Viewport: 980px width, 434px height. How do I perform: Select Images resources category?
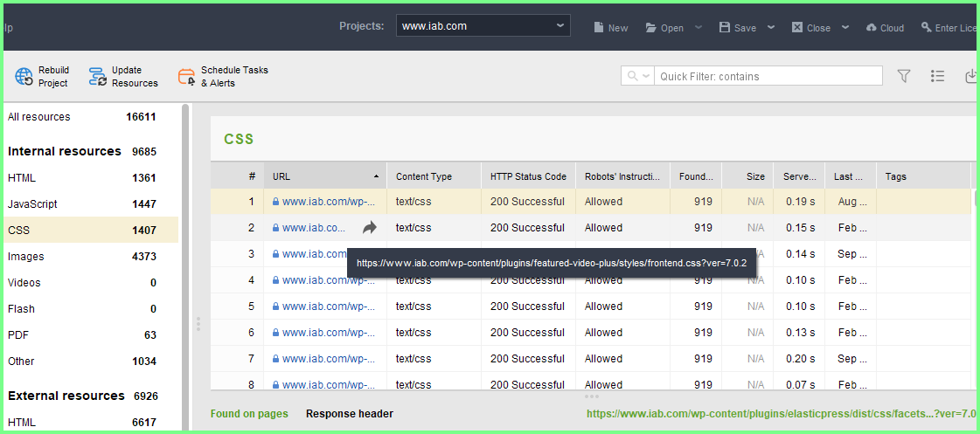pyautogui.click(x=91, y=257)
